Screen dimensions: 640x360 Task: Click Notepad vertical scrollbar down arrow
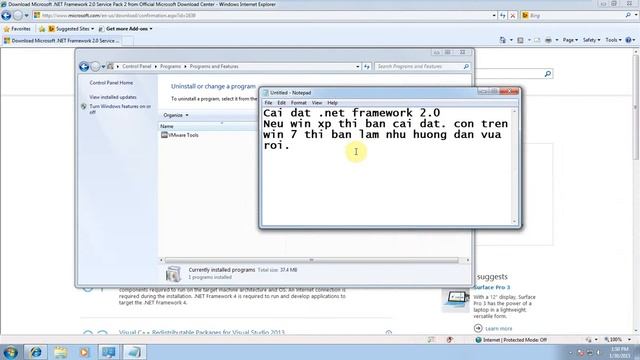tap(514, 221)
